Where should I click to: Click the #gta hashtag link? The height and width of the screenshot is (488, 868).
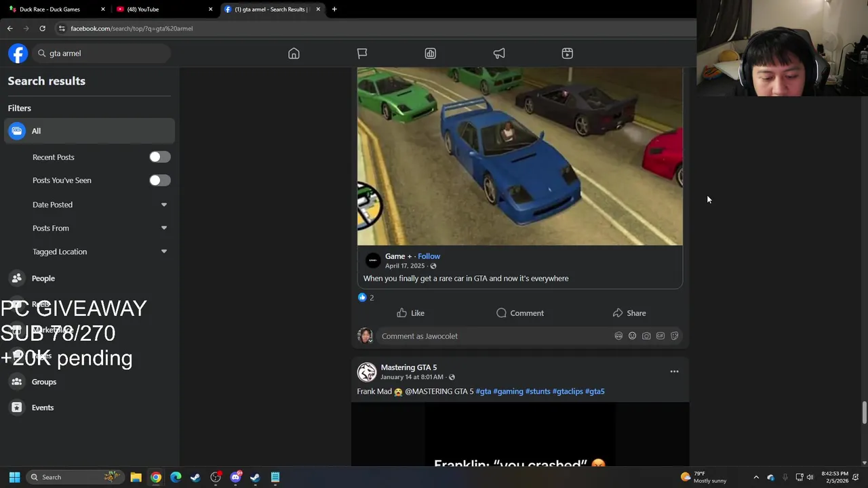coord(484,391)
